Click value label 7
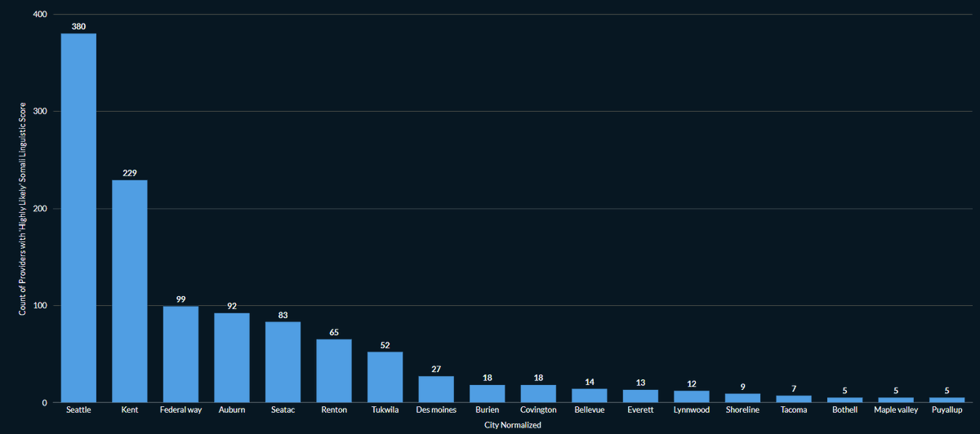Image resolution: width=980 pixels, height=434 pixels. [793, 388]
